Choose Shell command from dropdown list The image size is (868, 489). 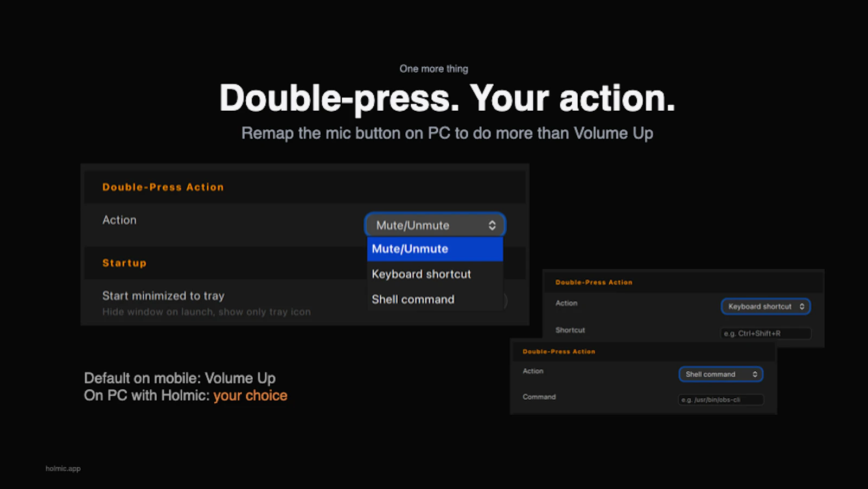[x=435, y=299]
